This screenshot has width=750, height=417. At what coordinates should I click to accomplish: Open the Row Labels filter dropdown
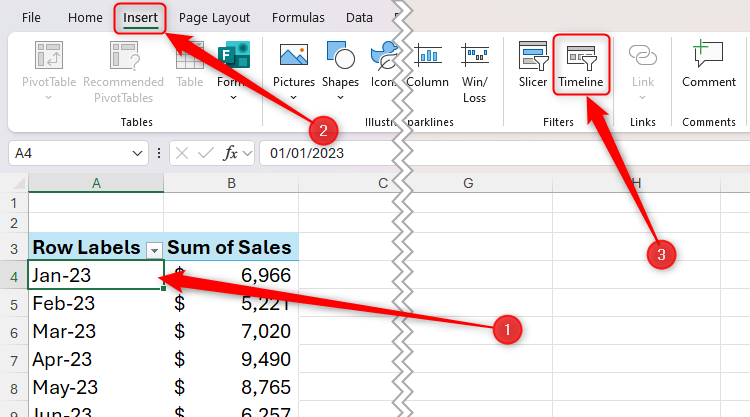coord(154,248)
